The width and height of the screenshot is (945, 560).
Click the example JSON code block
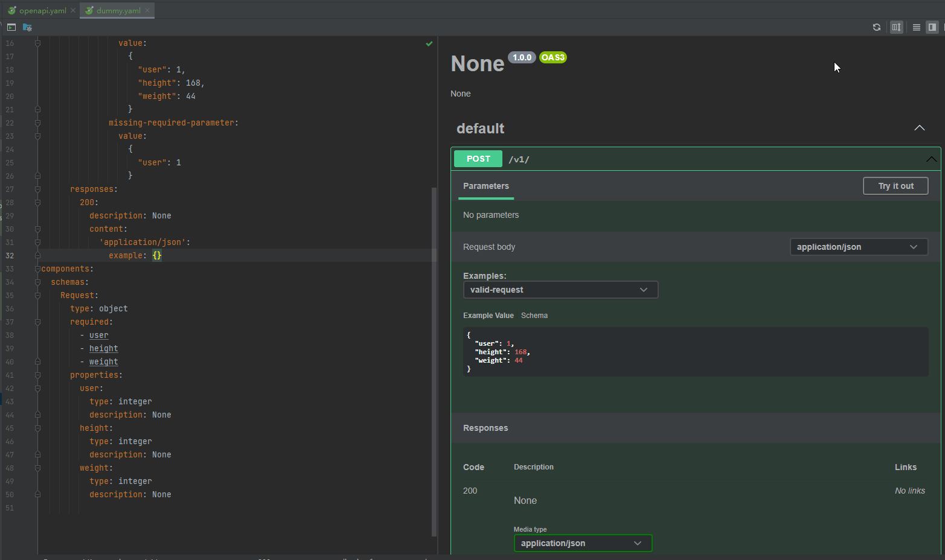point(696,352)
